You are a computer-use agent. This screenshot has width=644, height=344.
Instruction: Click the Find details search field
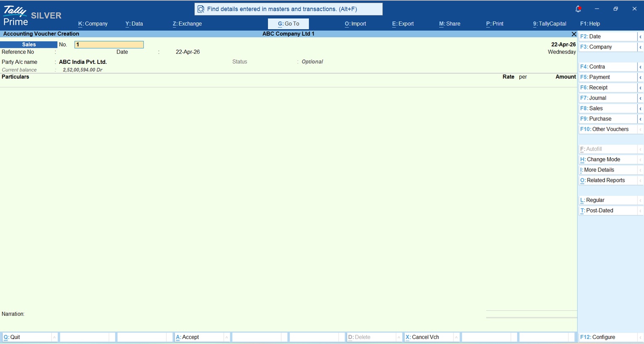tap(288, 9)
